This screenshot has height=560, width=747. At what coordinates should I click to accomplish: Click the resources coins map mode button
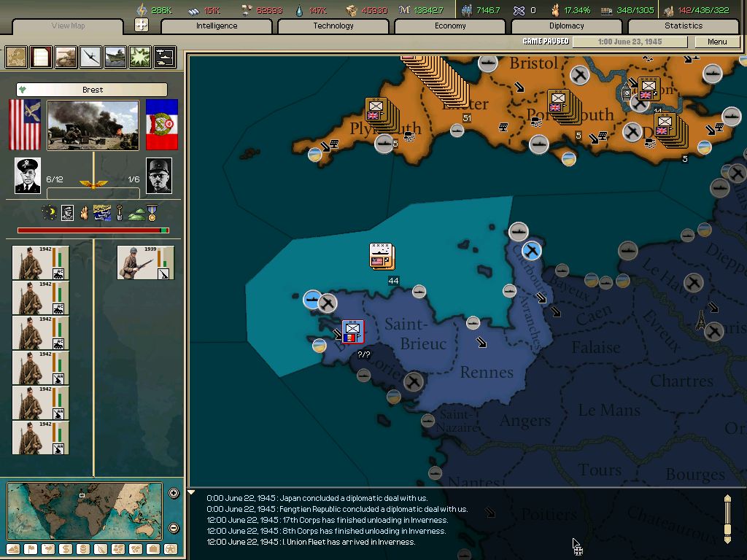pyautogui.click(x=82, y=551)
